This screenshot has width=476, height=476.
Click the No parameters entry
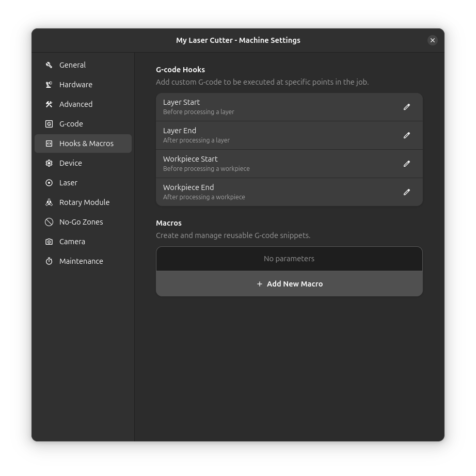point(289,258)
